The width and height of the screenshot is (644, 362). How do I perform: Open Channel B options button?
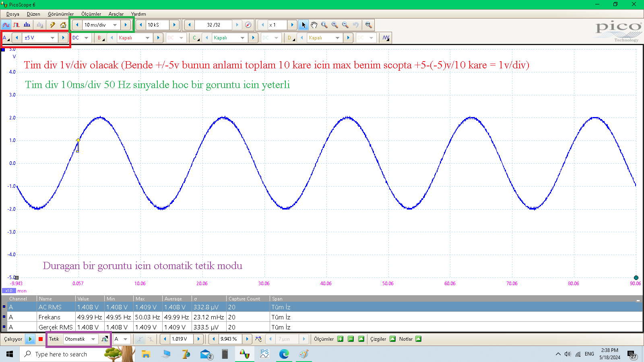[x=101, y=38]
